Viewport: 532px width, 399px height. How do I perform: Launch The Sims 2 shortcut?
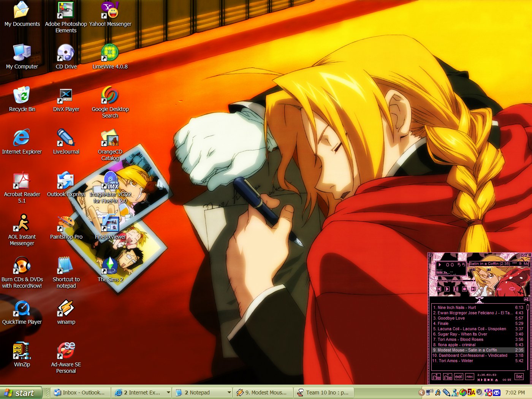click(110, 270)
